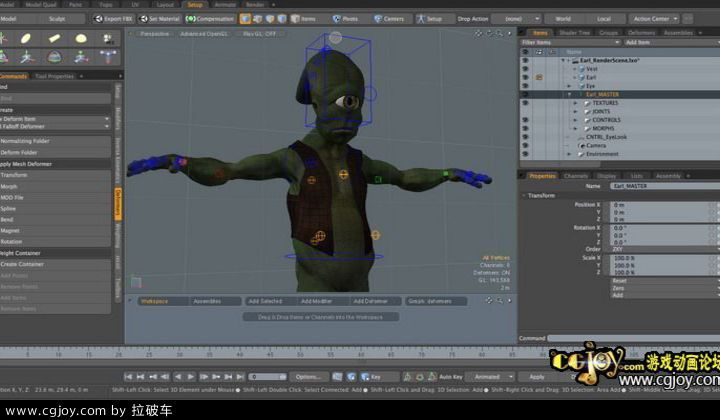The width and height of the screenshot is (720, 420).
Task: Toggle visibility eye for CONTROLS group
Action: click(525, 120)
